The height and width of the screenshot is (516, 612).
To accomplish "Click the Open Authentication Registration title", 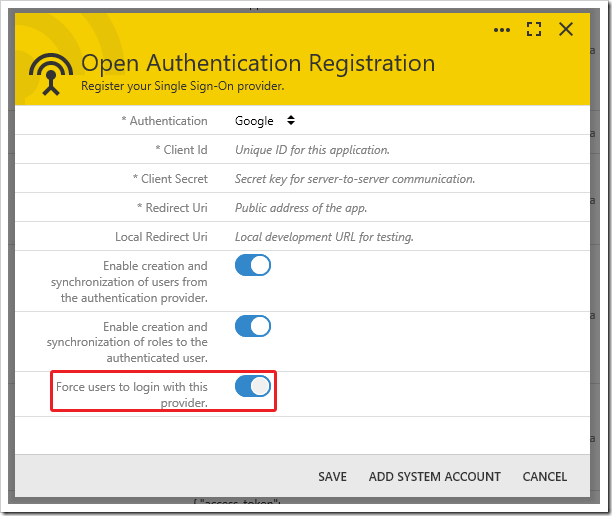I will [x=258, y=64].
